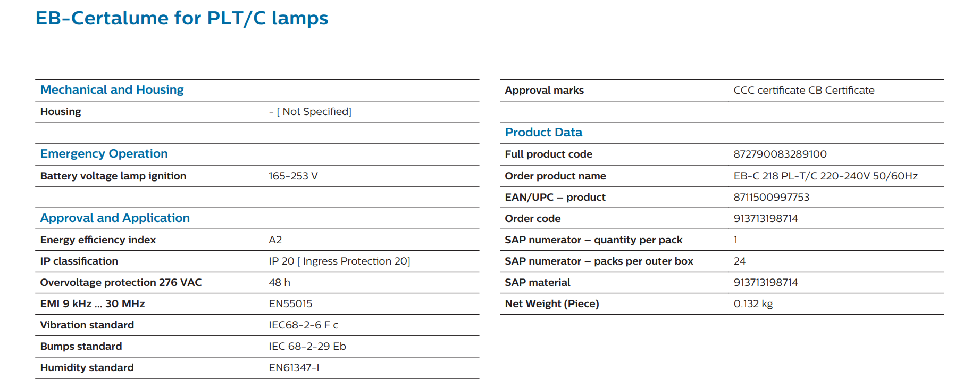Select the 165-253 V battery voltage value
980x386 pixels.
pyautogui.click(x=293, y=176)
